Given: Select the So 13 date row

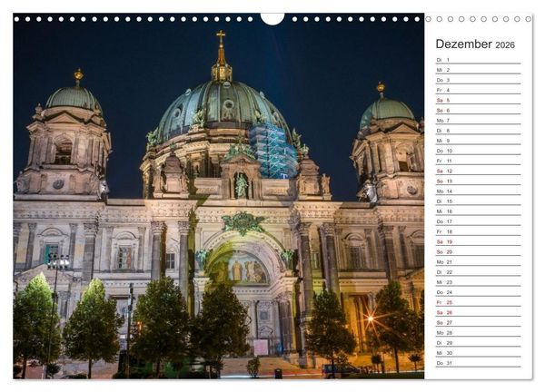Looking at the screenshot, I should (x=479, y=181).
